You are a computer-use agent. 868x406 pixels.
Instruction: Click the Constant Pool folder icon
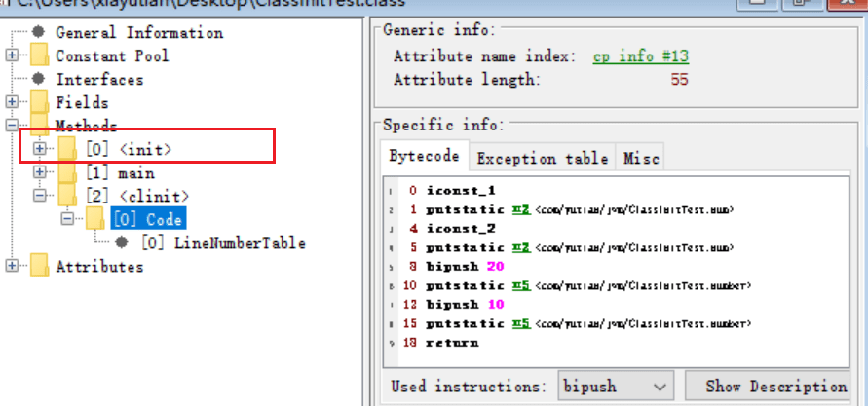[x=39, y=55]
